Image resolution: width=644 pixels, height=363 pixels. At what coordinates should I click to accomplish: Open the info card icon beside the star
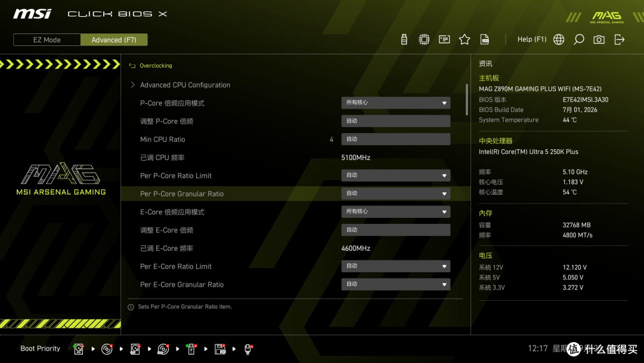click(x=444, y=39)
